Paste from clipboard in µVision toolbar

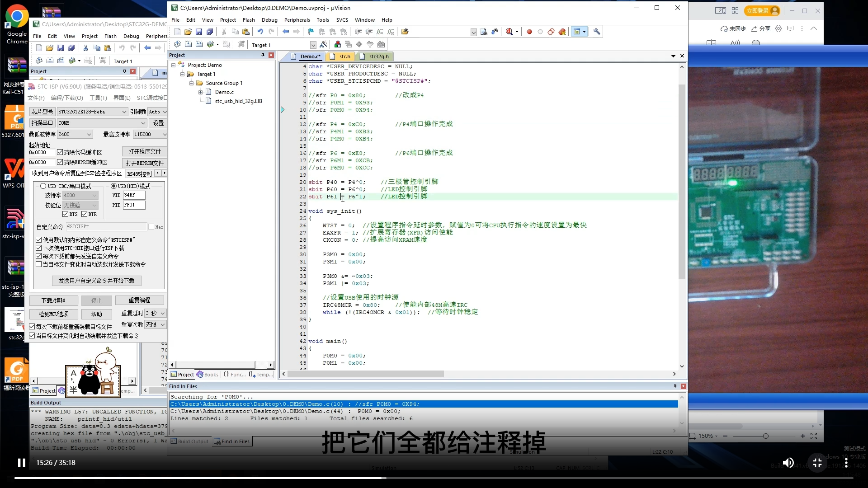click(246, 32)
